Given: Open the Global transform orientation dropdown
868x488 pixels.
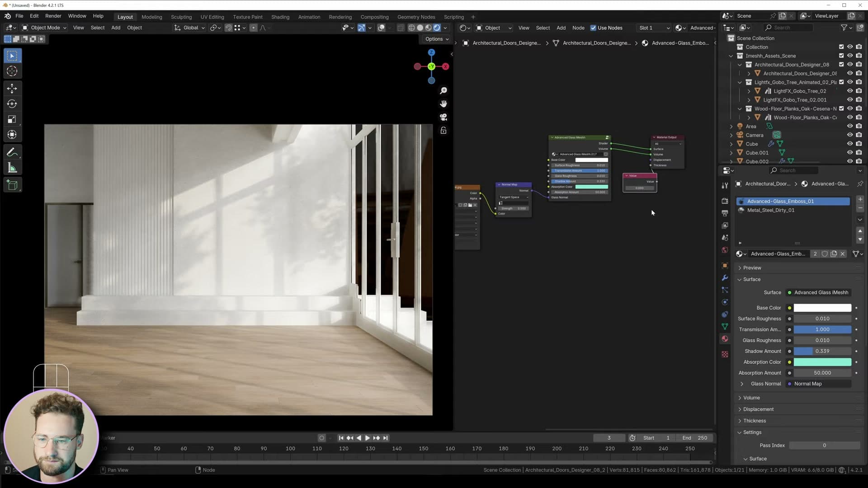Looking at the screenshot, I should click(190, 28).
